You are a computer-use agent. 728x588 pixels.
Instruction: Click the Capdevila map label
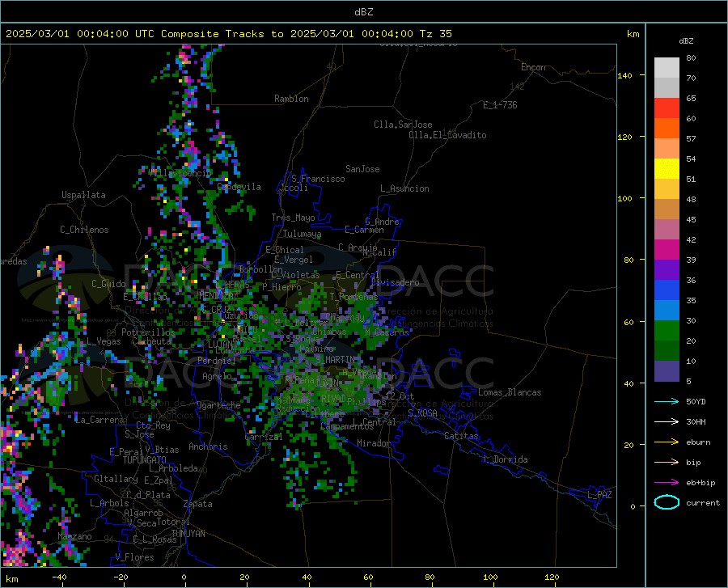tap(239, 187)
